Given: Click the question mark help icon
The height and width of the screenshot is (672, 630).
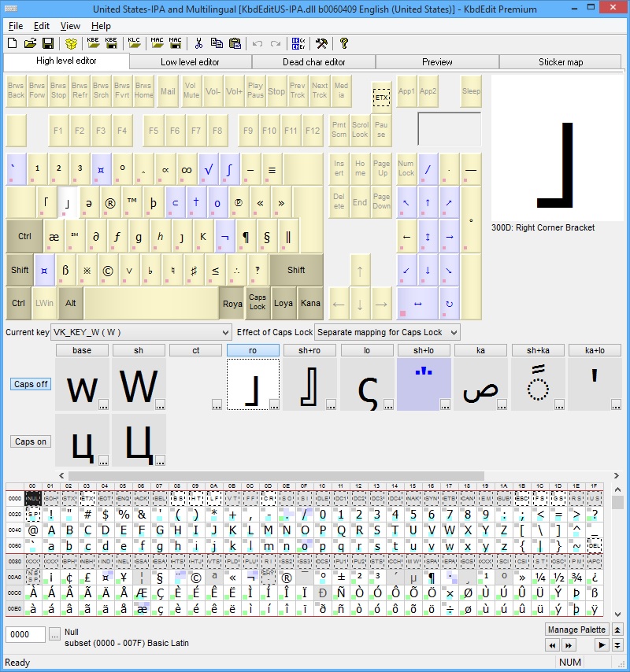Looking at the screenshot, I should point(343,43).
